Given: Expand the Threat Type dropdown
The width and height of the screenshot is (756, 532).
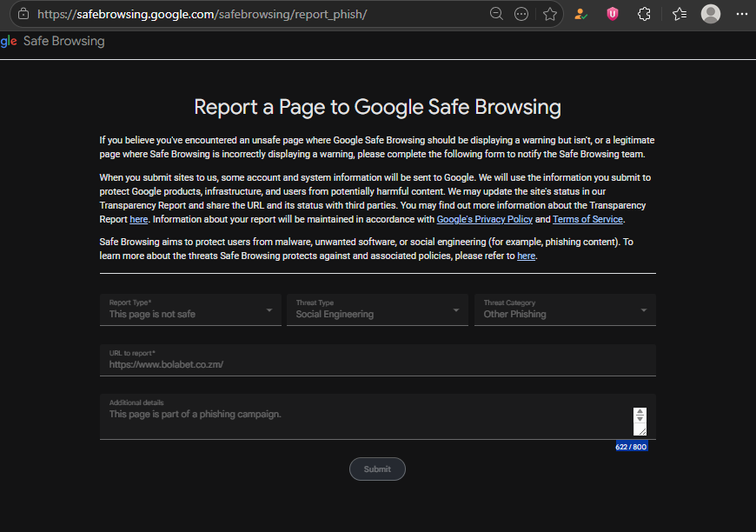Looking at the screenshot, I should coord(377,309).
